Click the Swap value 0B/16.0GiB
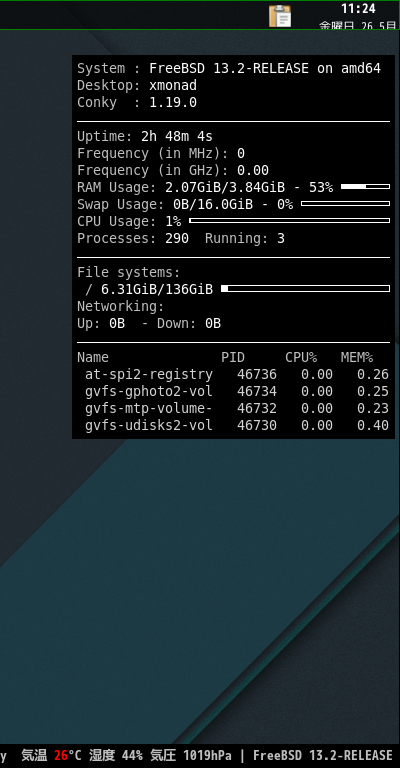This screenshot has height=768, width=400. pyautogui.click(x=213, y=204)
